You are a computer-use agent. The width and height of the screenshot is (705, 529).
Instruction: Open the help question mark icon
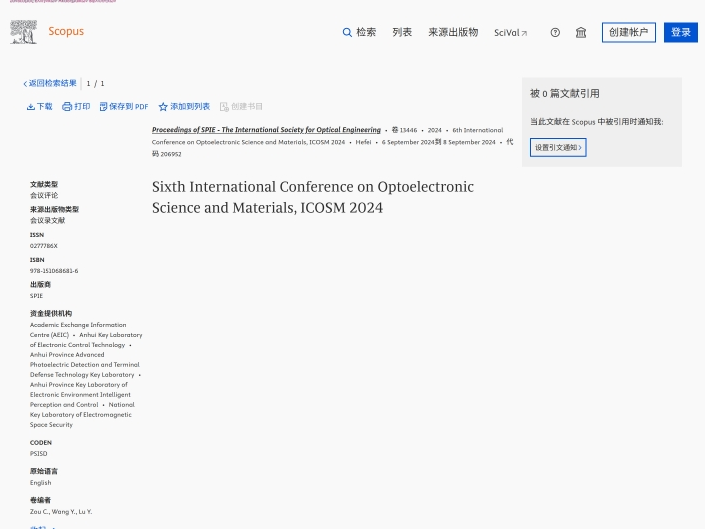coord(555,33)
